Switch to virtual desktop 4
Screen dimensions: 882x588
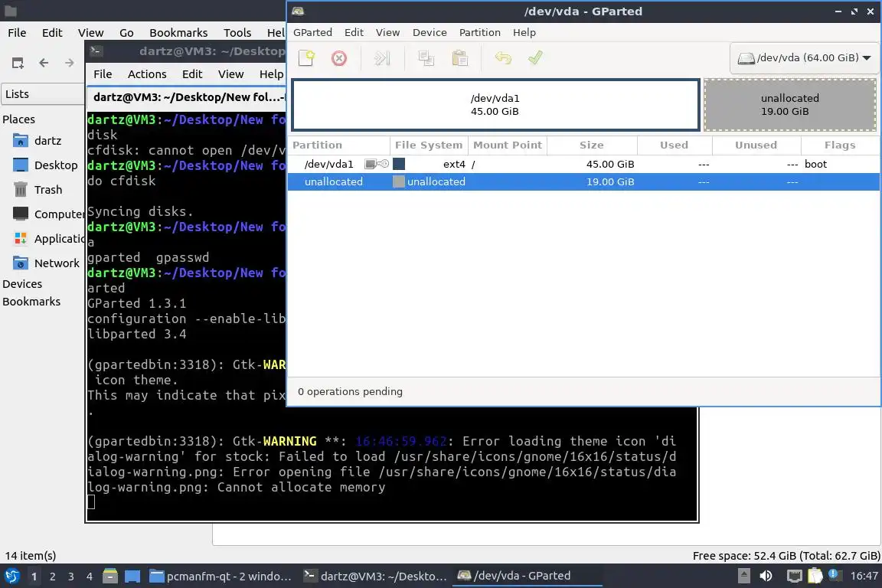pyautogui.click(x=90, y=577)
